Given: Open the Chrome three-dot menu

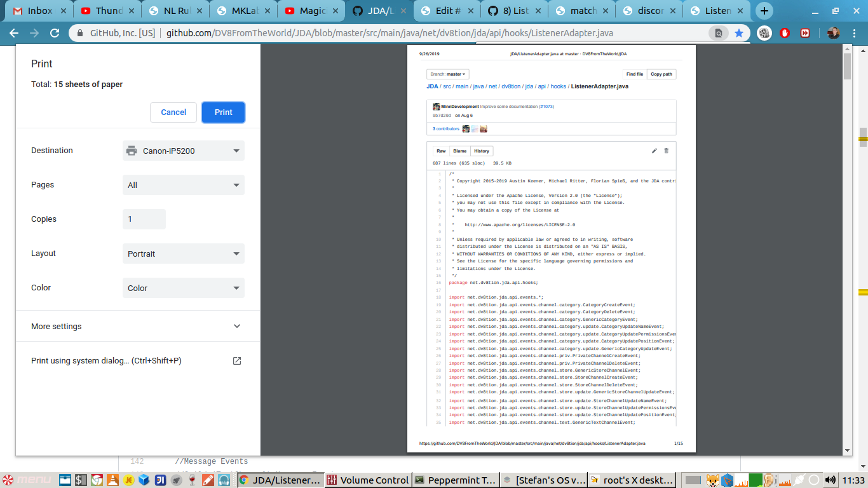Looking at the screenshot, I should coord(854,33).
